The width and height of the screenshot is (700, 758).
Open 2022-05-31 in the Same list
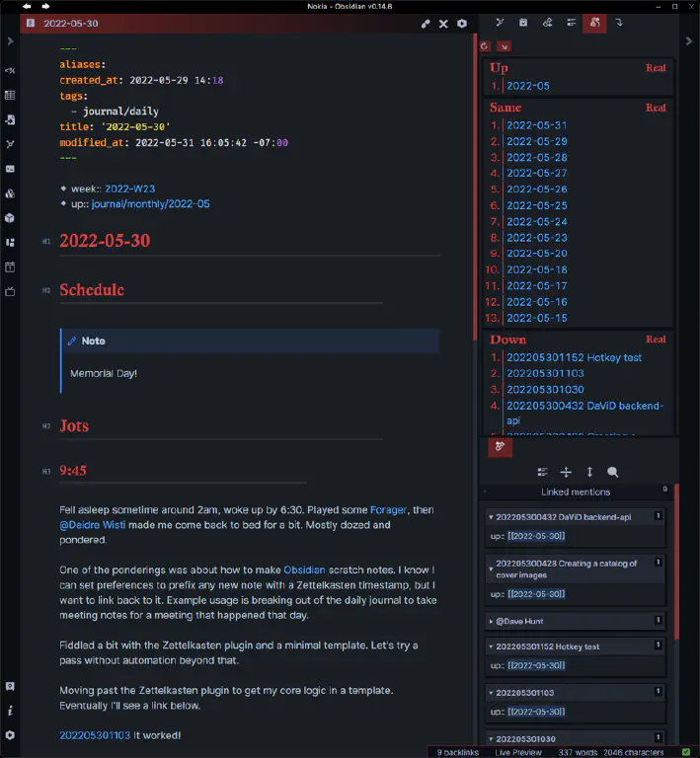click(537, 125)
